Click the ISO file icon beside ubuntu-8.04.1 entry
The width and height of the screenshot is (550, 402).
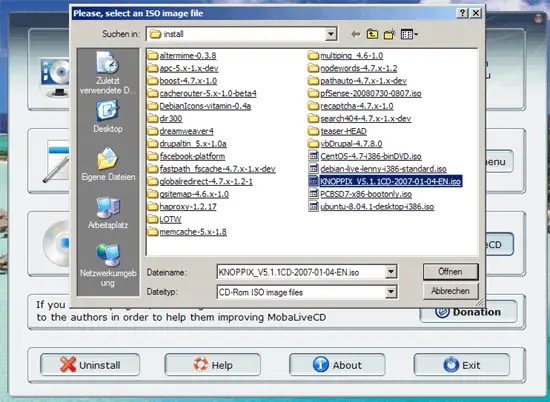click(x=313, y=207)
